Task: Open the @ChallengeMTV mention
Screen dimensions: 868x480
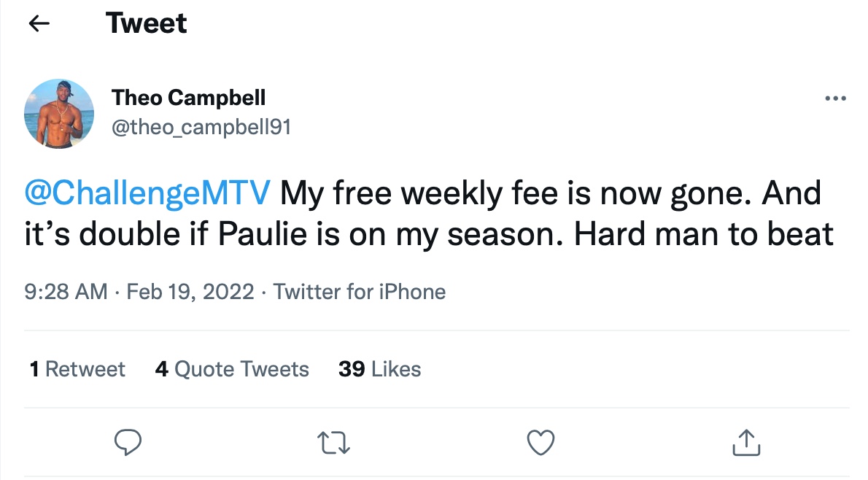Action: (147, 194)
